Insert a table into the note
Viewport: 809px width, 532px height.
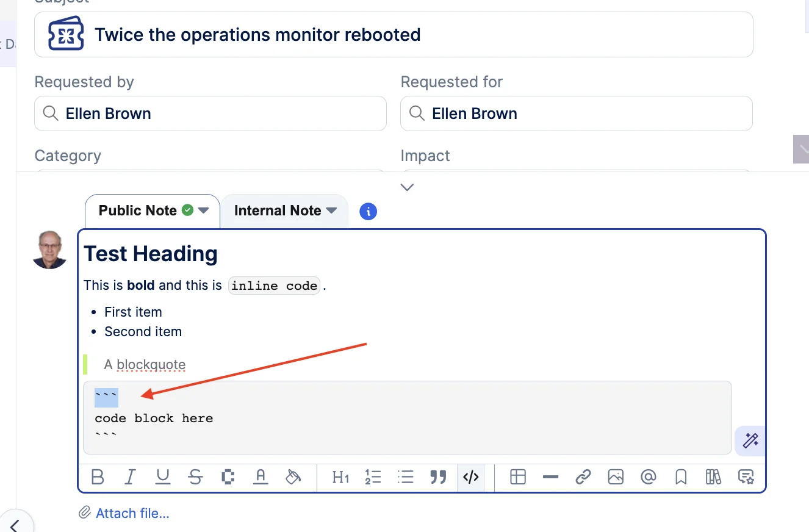[518, 476]
